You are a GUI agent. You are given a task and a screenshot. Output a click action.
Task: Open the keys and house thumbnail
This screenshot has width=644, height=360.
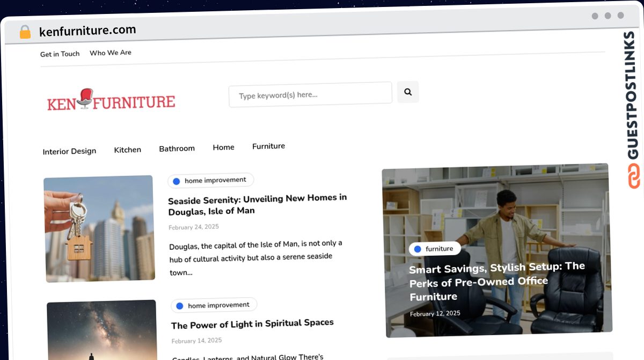pos(99,228)
